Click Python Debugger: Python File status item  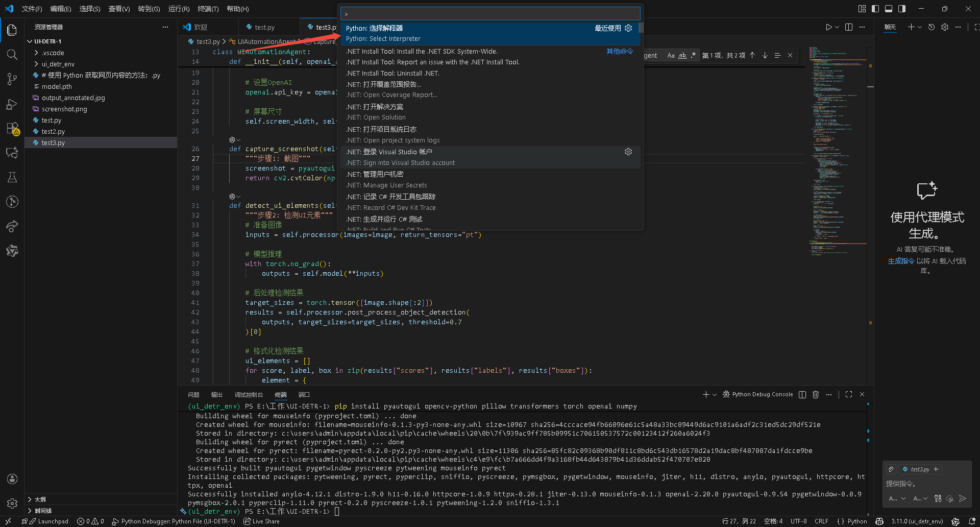click(x=174, y=521)
